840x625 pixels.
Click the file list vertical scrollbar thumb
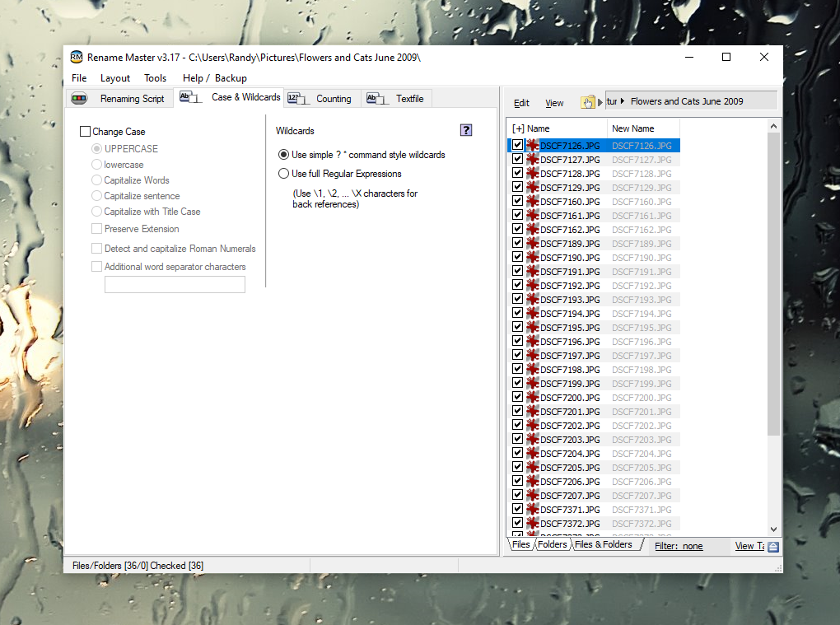[773, 284]
